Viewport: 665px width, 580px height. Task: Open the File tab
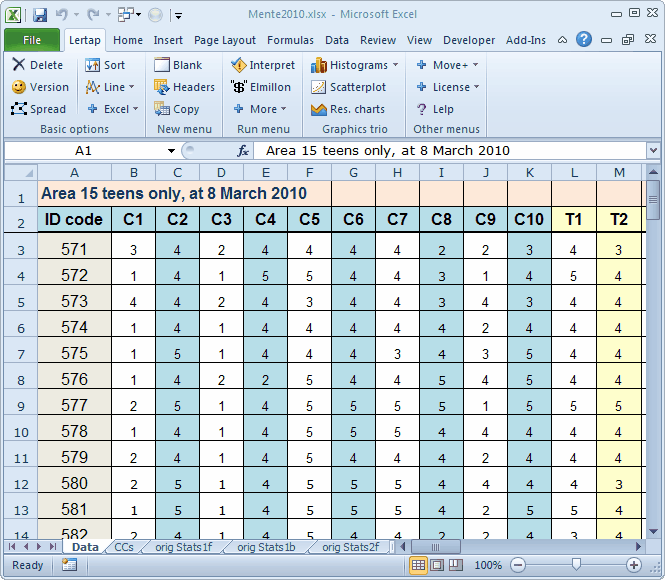(32, 40)
